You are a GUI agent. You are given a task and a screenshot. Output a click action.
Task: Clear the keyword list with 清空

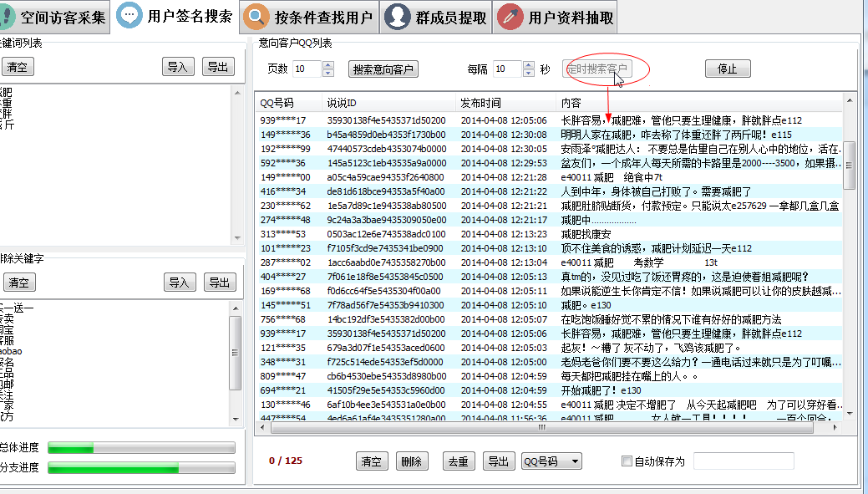pos(18,67)
